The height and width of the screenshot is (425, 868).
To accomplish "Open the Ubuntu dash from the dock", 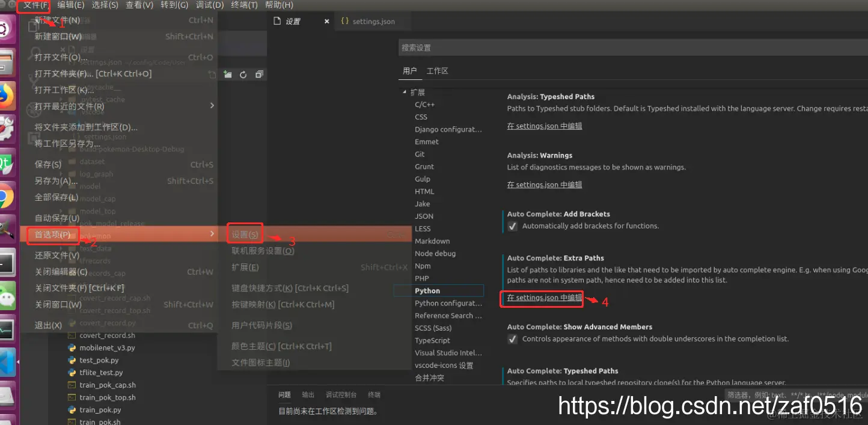I will coord(6,28).
